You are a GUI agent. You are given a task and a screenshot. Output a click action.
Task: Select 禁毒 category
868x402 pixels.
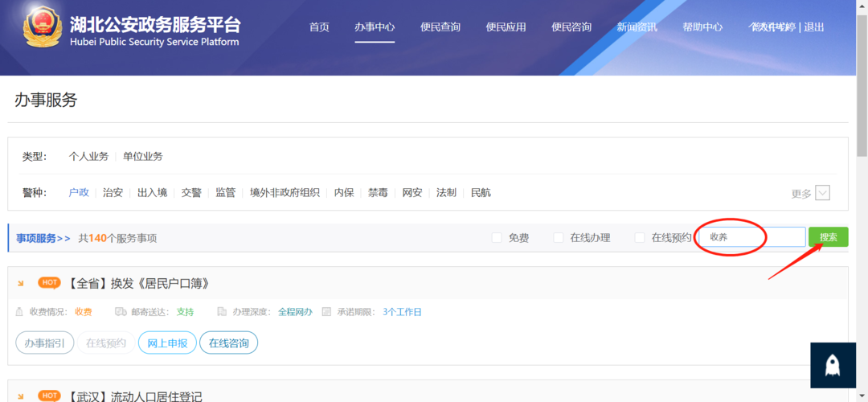tap(378, 193)
